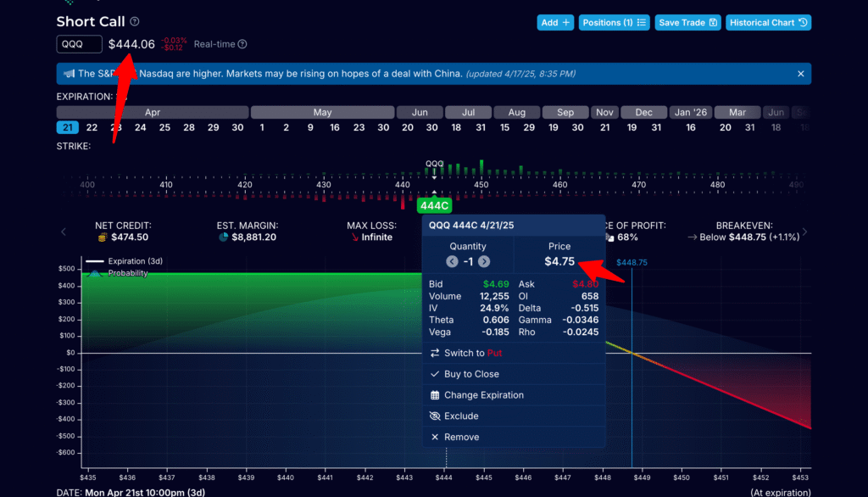868x497 pixels.
Task: Click the Volume value 12,255
Action: pos(494,297)
